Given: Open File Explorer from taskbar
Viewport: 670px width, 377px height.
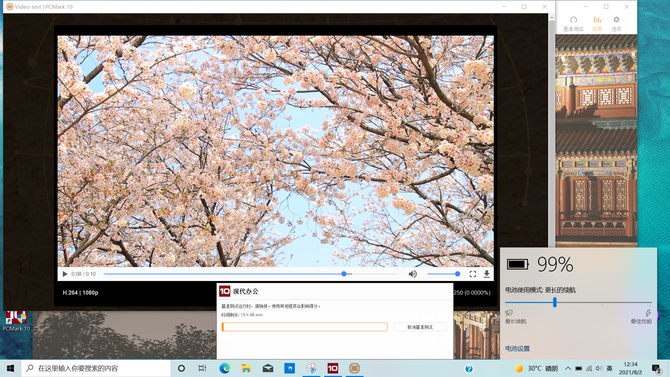Looking at the screenshot, I should coord(246,368).
